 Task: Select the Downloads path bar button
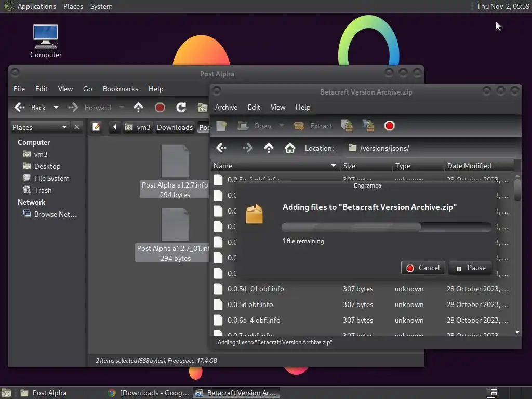(x=175, y=127)
